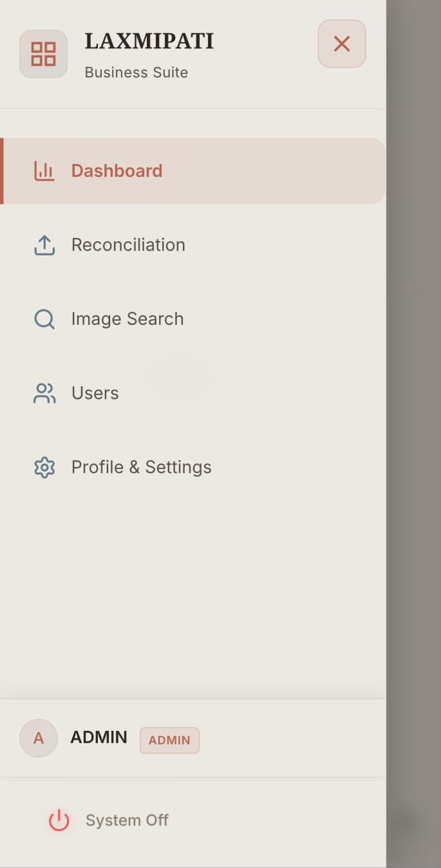Viewport: 441px width, 868px height.
Task: Click the LAXMIPATI title text
Action: (149, 41)
